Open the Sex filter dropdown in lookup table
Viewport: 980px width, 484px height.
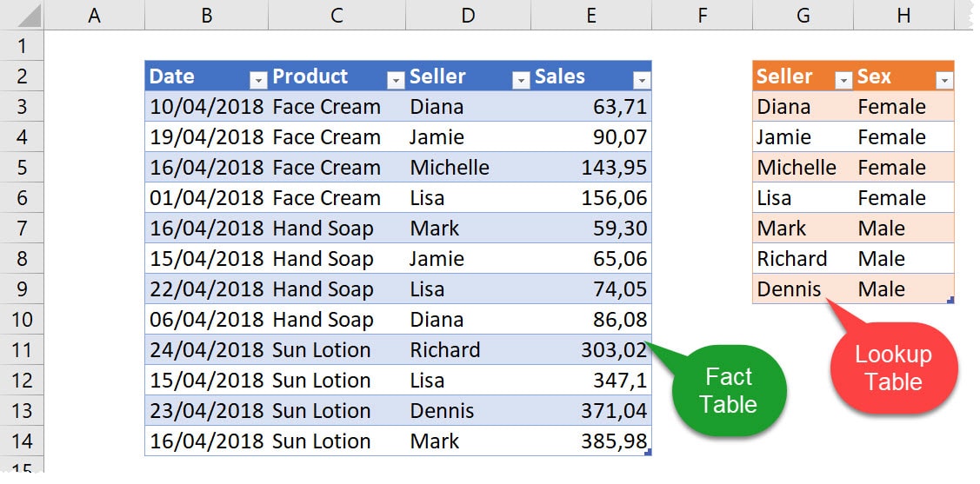(x=944, y=80)
